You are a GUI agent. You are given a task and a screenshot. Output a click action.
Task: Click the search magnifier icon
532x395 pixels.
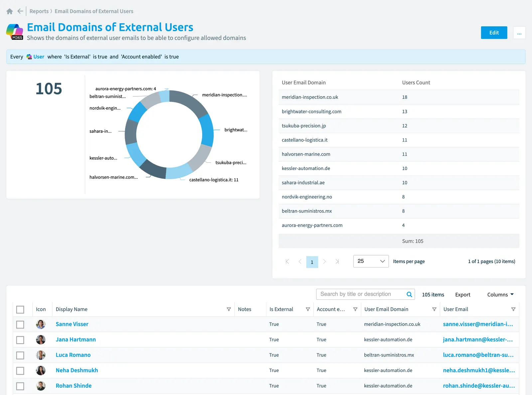[409, 294]
